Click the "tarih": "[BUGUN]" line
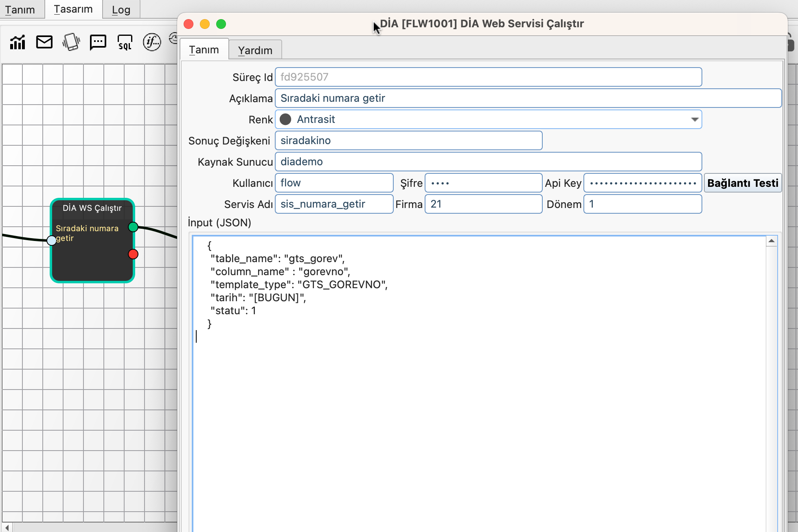The image size is (798, 532). tap(258, 298)
